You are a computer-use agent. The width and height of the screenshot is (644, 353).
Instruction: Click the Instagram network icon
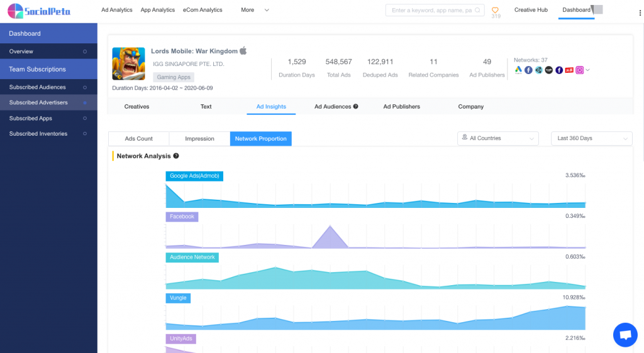579,70
